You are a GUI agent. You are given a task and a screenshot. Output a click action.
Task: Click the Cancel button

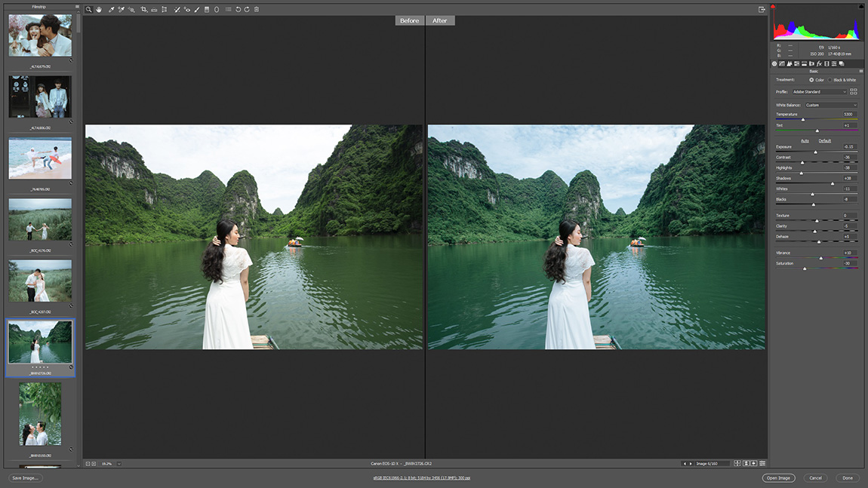(x=815, y=478)
